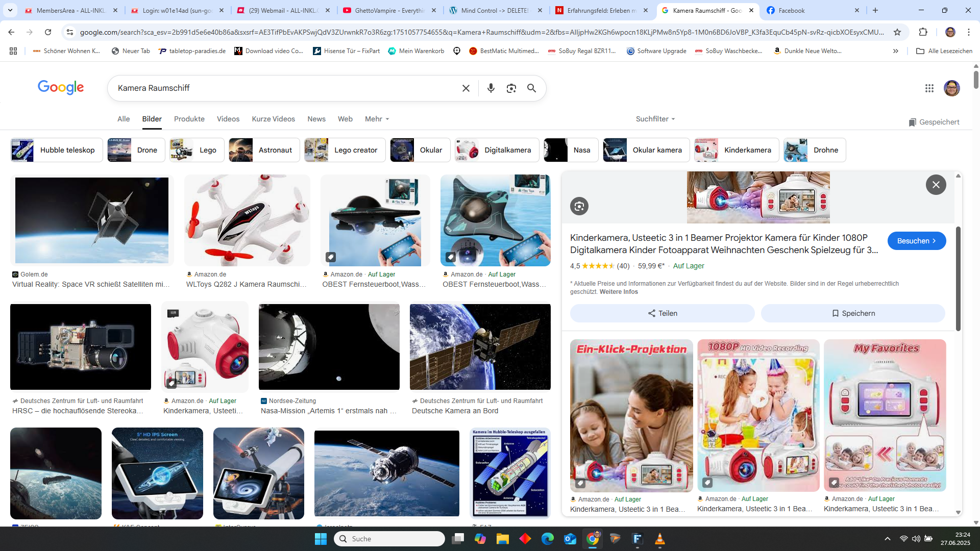The image size is (980, 551).
Task: Open Microsoft Edge from the taskbar
Action: pos(547,539)
